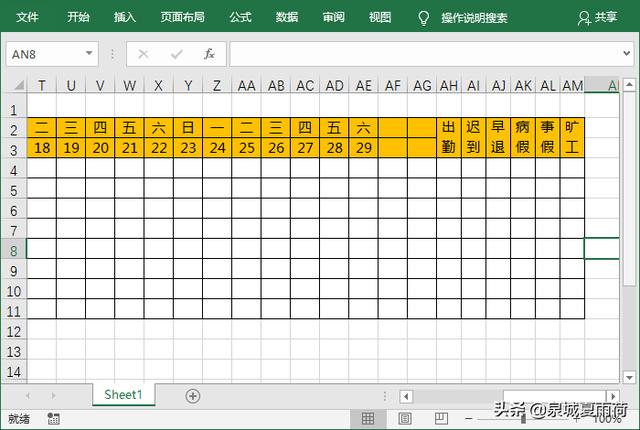
Task: Click the formula bar Enter checkmark icon
Action: click(176, 54)
